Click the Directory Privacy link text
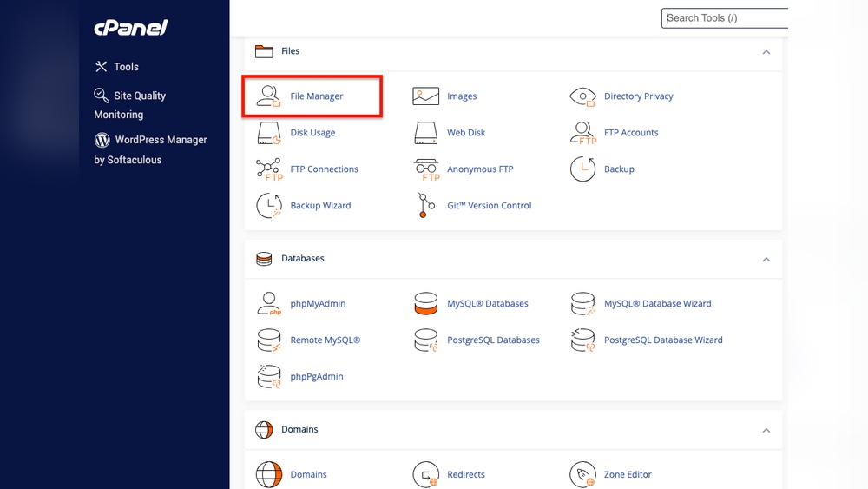 tap(638, 96)
